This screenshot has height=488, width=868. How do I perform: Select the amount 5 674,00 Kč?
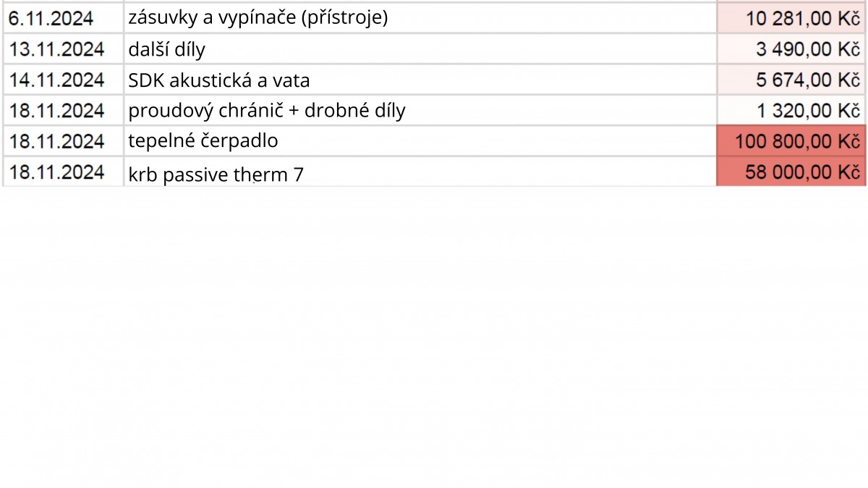791,80
